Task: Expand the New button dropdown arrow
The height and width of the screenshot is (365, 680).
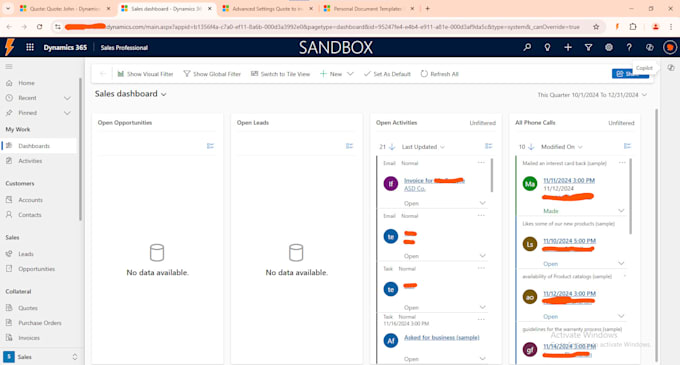Action: (350, 74)
